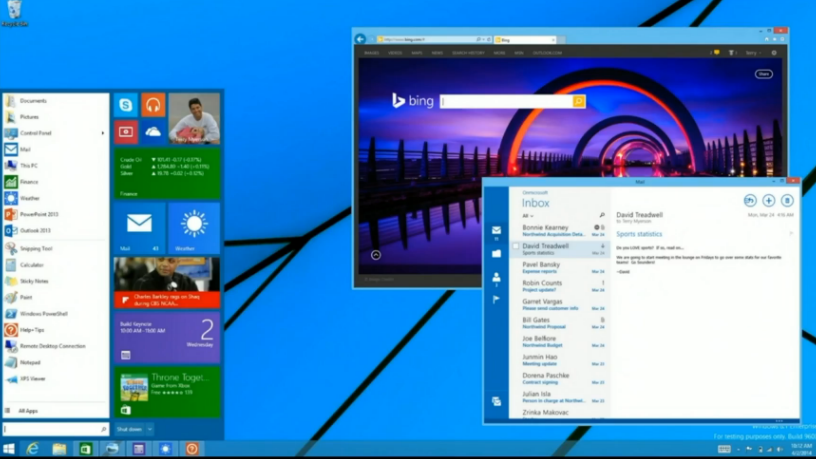The height and width of the screenshot is (459, 816).
Task: Click the reply icon in Mail
Action: click(749, 200)
